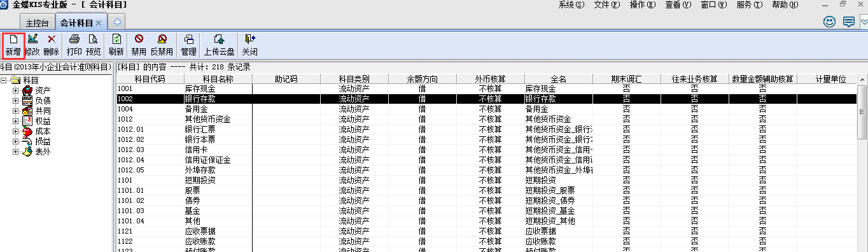868x252 pixels.
Task: Select the 应收账款 account row
Action: [487, 241]
